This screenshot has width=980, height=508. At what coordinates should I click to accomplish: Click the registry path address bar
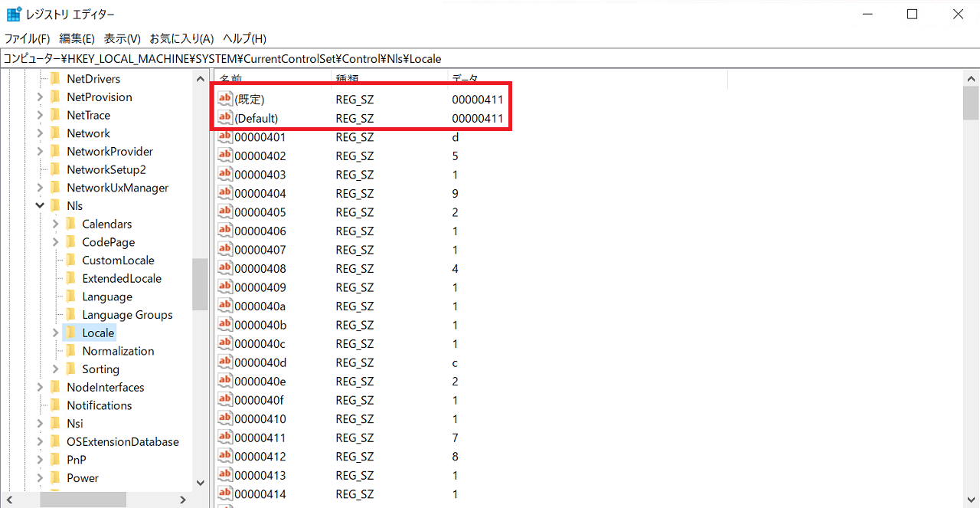490,58
